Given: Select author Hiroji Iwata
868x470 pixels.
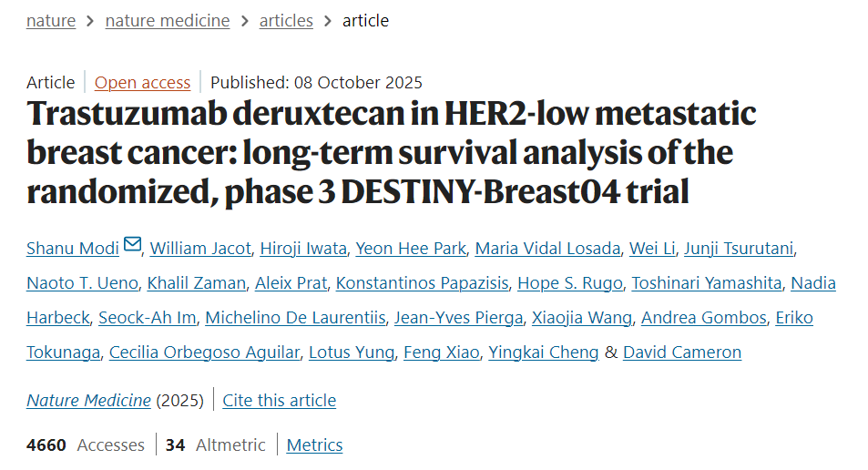Looking at the screenshot, I should [301, 248].
